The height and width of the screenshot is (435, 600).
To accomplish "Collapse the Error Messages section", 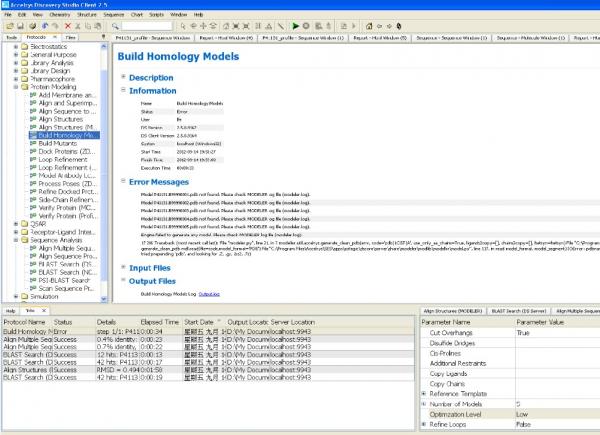I will click(x=123, y=181).
